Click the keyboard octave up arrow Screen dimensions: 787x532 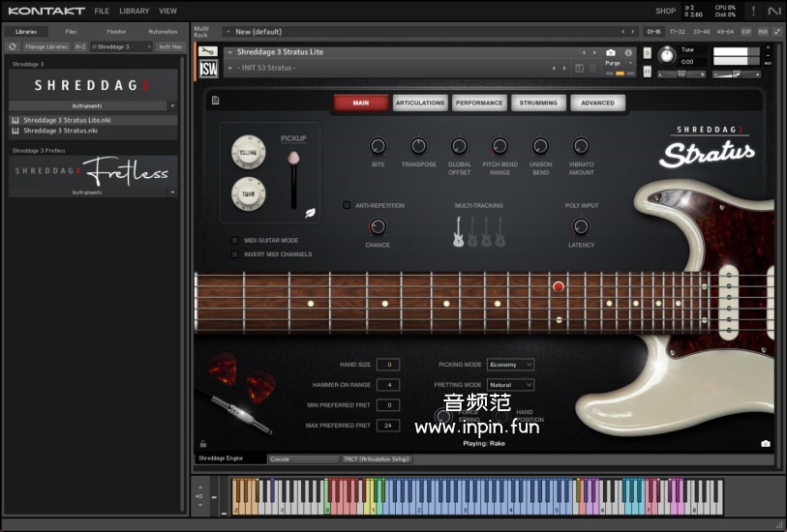(x=200, y=488)
